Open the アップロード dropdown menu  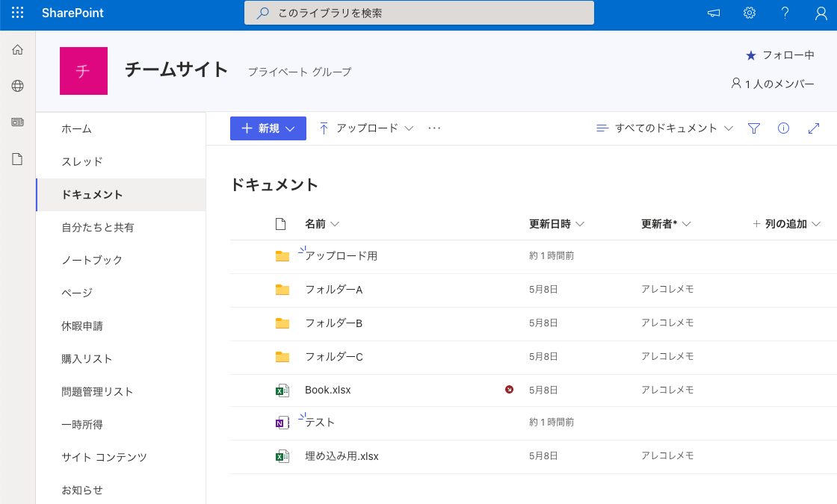click(x=366, y=128)
